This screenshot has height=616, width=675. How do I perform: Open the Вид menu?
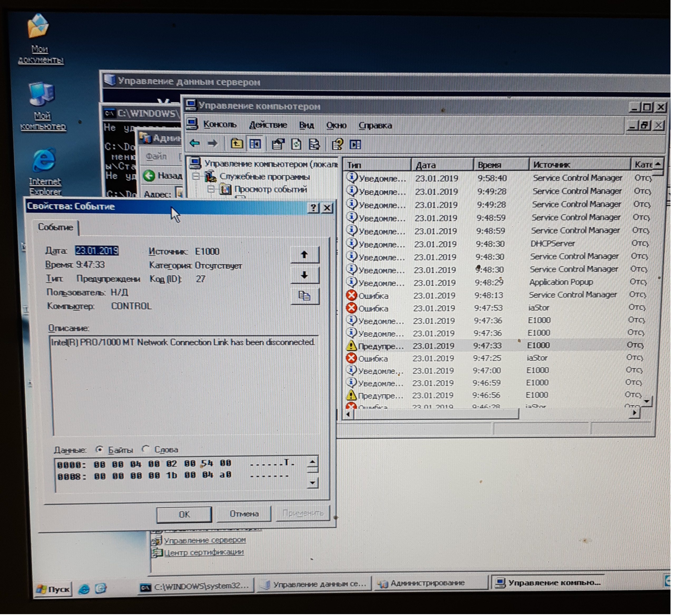306,125
